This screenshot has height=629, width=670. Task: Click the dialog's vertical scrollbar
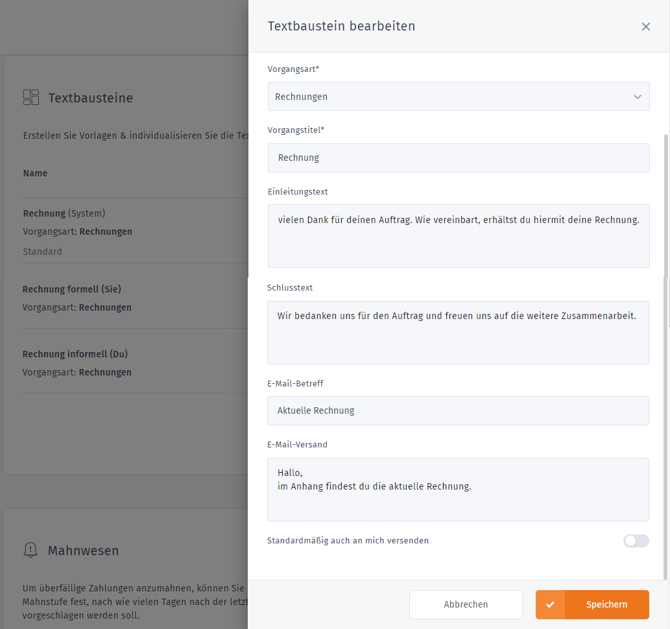click(665, 350)
